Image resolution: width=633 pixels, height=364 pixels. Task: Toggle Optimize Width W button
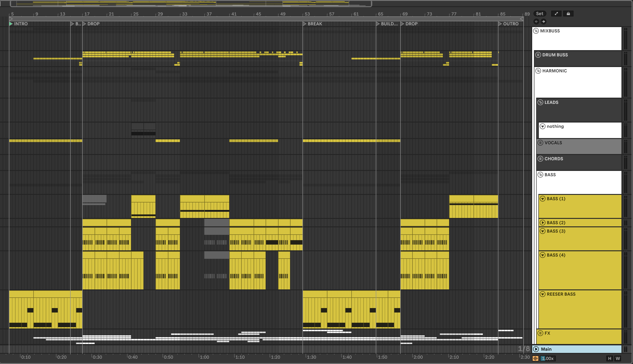click(x=618, y=358)
